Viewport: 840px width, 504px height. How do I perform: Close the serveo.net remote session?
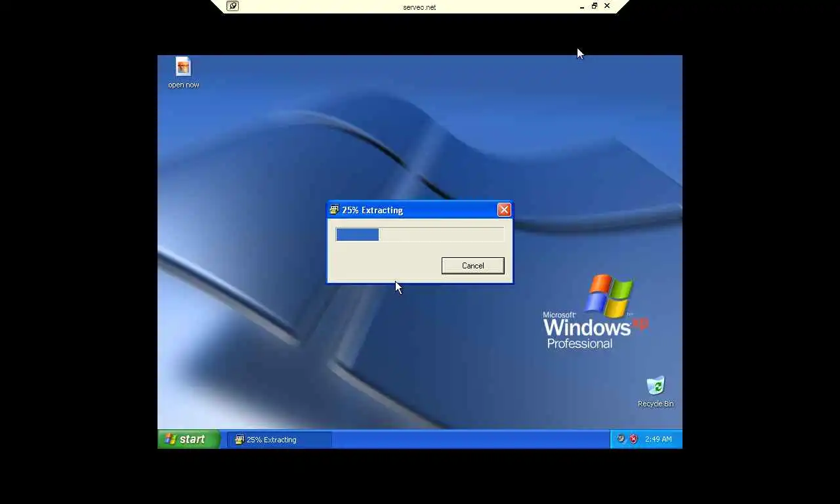(x=607, y=6)
